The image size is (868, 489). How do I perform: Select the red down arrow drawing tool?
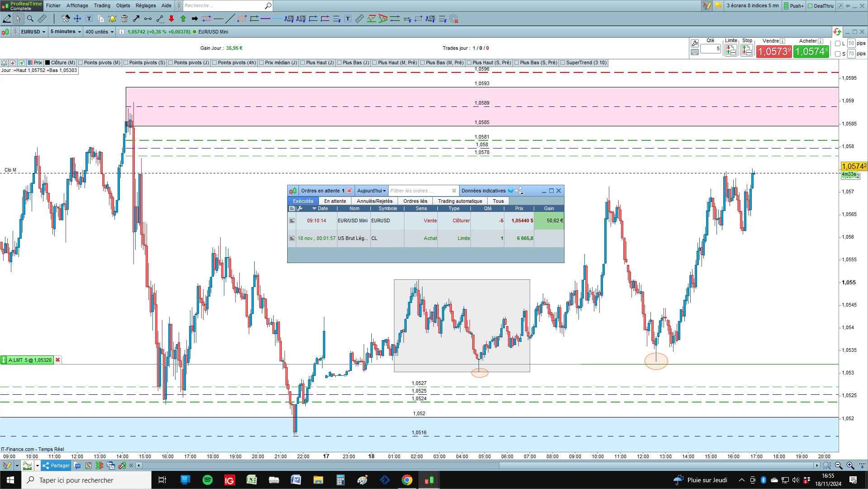[x=171, y=19]
